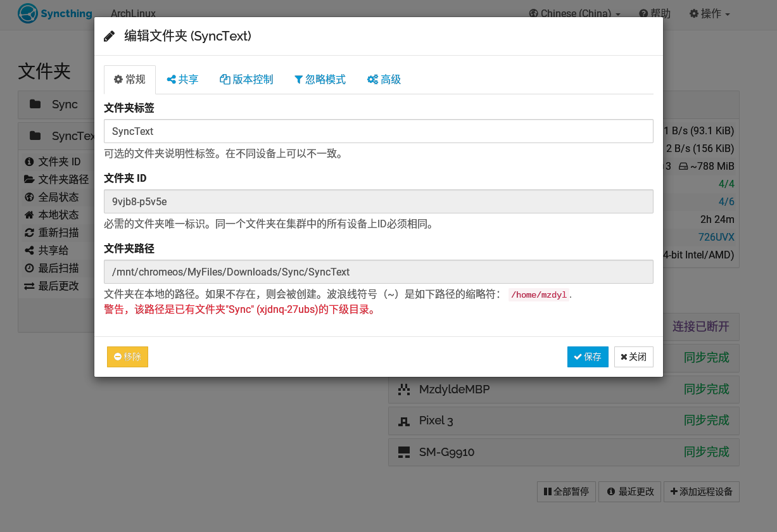Click the SM-G9910 device identicon
This screenshot has height=532, width=777.
click(x=404, y=452)
